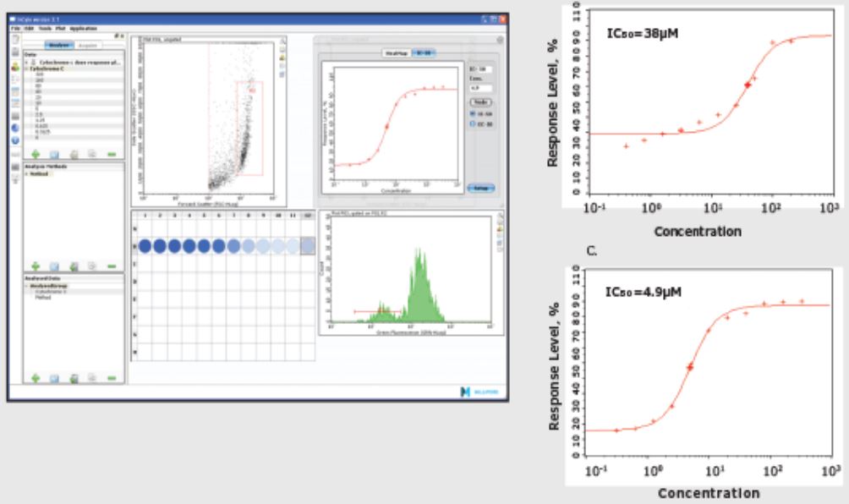Click green plus icon under Analysis Methods
This screenshot has height=504, width=849.
pyautogui.click(x=36, y=266)
